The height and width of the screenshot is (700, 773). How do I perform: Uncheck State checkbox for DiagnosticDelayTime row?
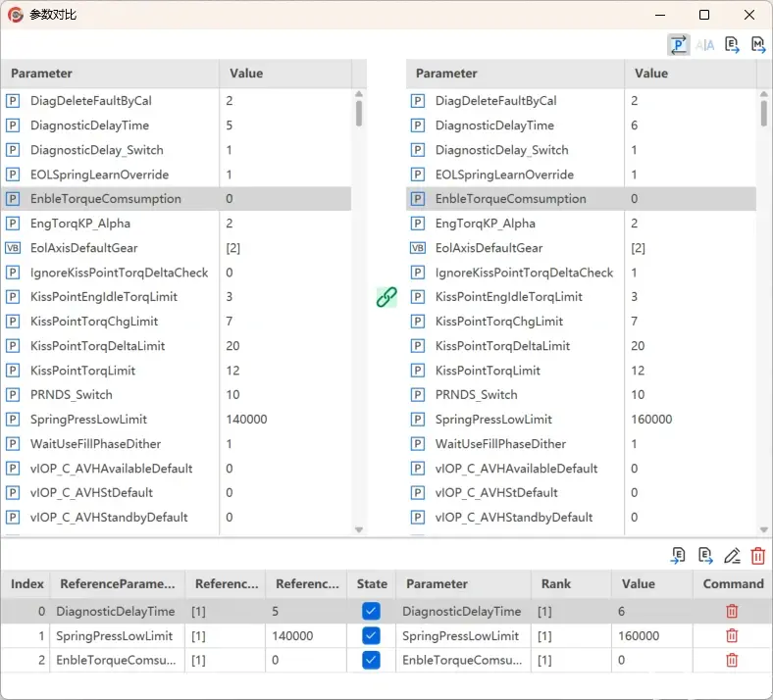point(371,612)
